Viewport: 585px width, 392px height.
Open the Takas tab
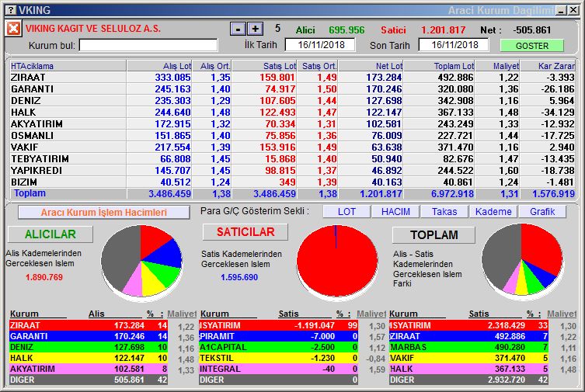pyautogui.click(x=444, y=212)
